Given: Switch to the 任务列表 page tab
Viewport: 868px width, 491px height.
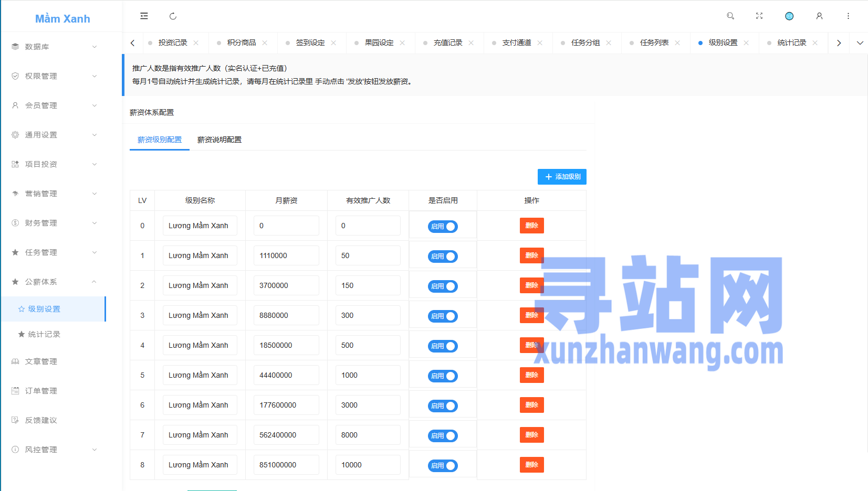Looking at the screenshot, I should pyautogui.click(x=654, y=43).
